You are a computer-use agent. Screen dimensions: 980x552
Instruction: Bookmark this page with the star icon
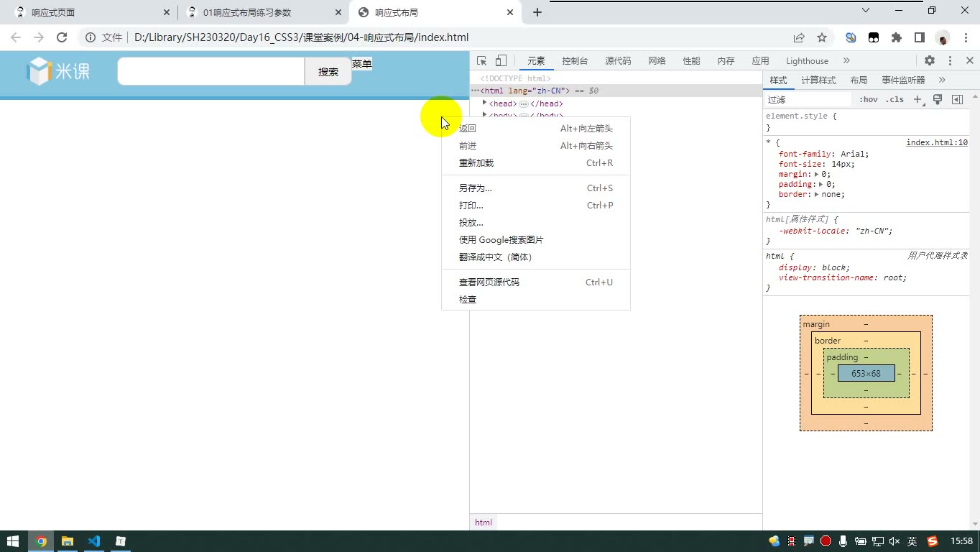click(x=822, y=37)
